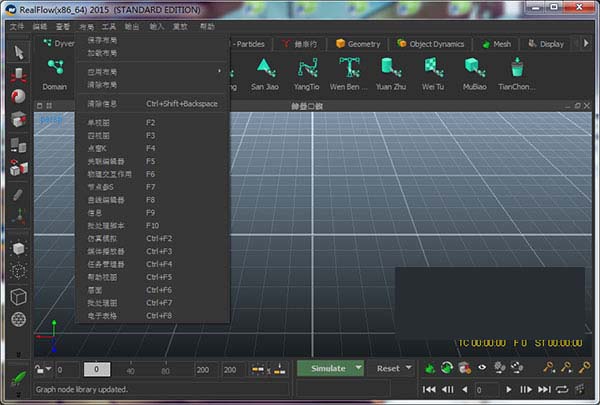
Task: Click the cache box icon with orange badge
Action: [465, 368]
